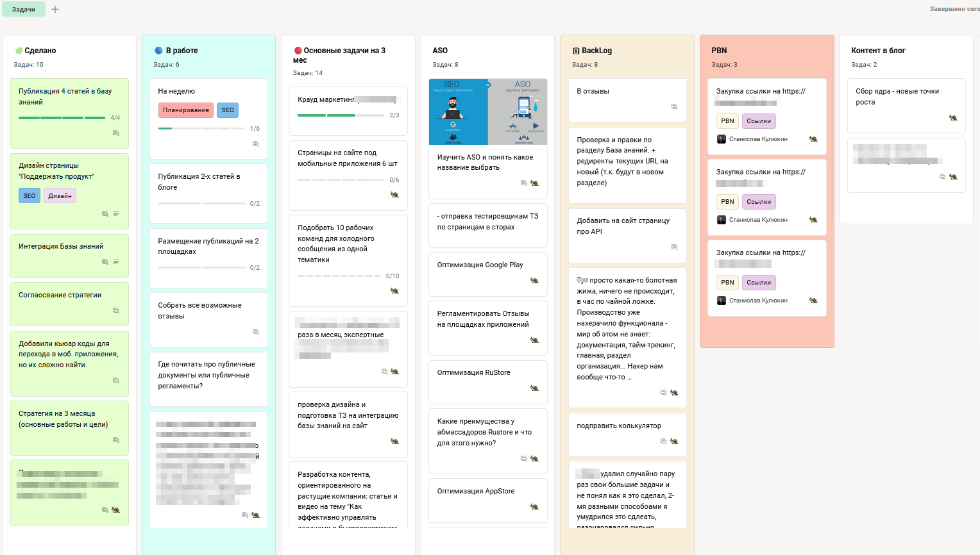Click the snail icon on Оптимизация Google Play
The image size is (980, 555).
pos(534,281)
